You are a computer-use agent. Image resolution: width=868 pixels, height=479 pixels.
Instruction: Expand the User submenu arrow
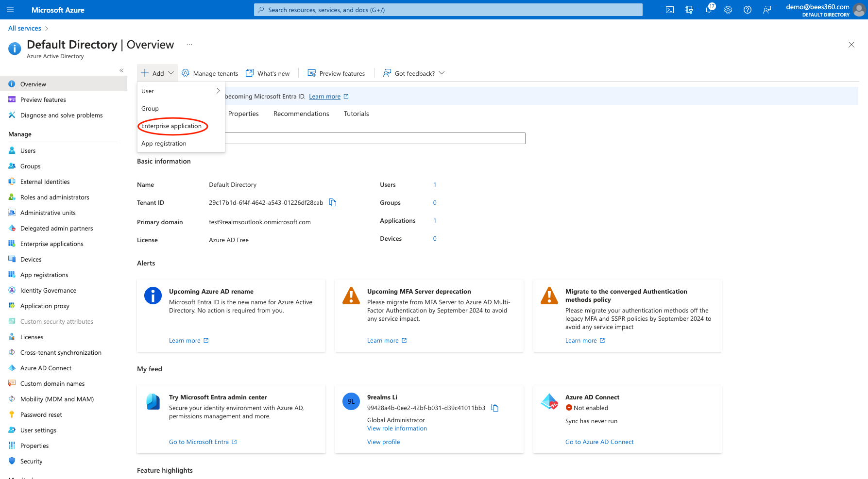point(218,91)
